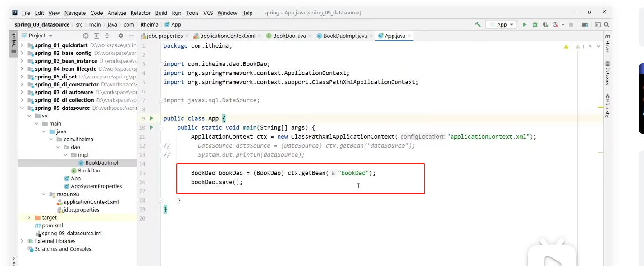Select pom.xml in the project tree
Viewport: 644px width, 266px height.
(49, 225)
